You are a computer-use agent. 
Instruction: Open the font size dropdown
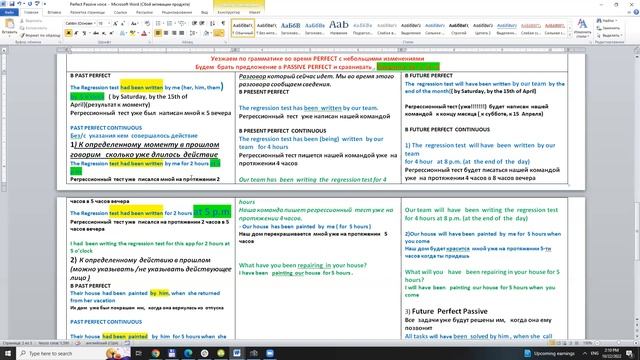109,24
